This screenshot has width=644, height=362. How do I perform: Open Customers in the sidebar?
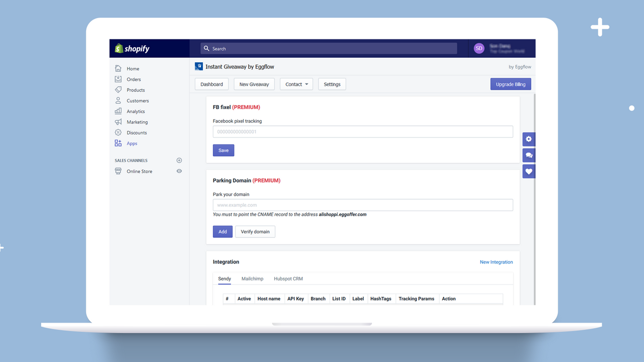[x=138, y=101]
